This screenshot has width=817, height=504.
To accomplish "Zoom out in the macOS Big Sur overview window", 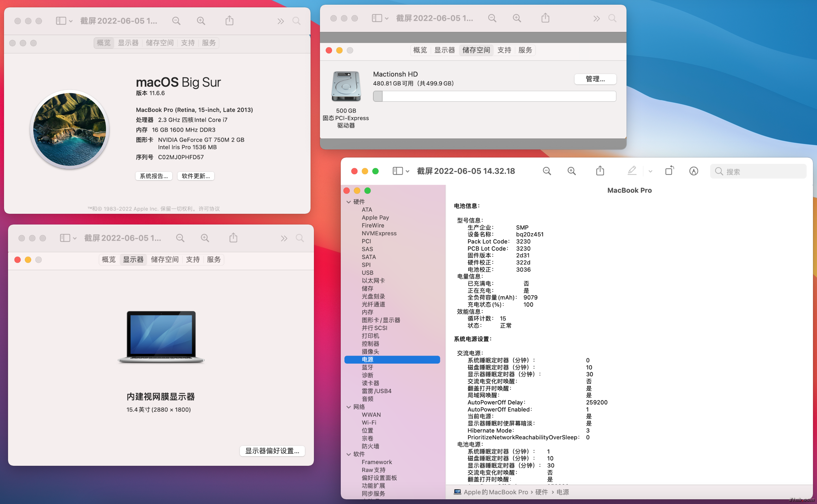I will click(x=176, y=21).
